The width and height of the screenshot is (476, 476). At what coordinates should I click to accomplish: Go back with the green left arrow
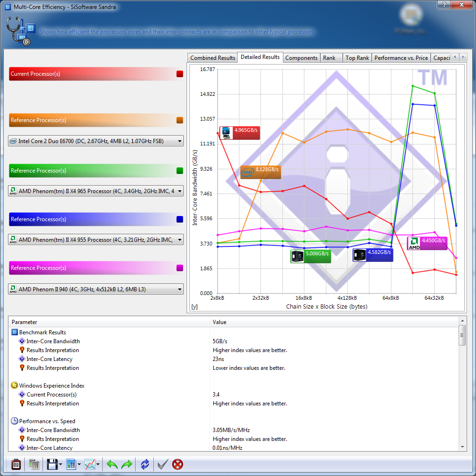[112, 464]
